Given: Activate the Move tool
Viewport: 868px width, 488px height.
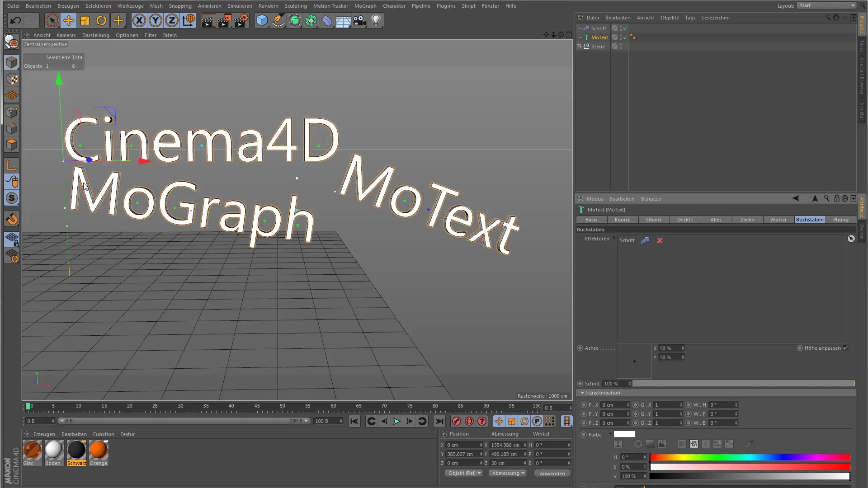Looking at the screenshot, I should tap(69, 20).
